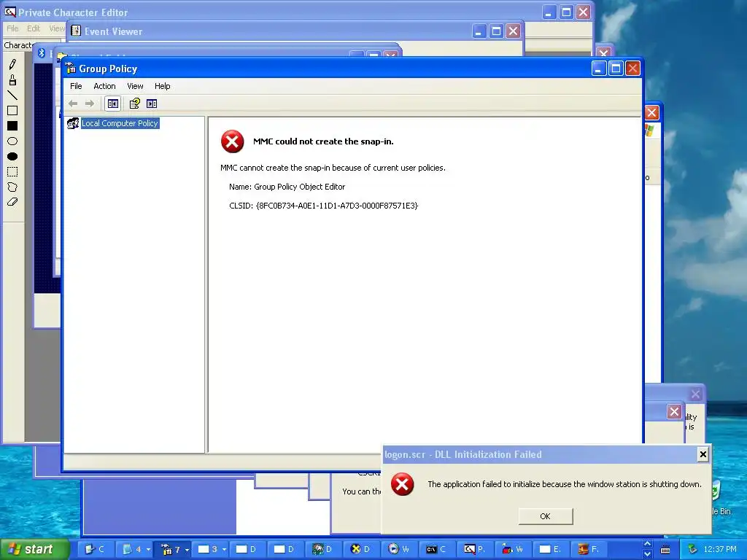Click the Back arrow in Group Policy toolbar
Viewport: 747px width, 560px height.
coord(73,104)
